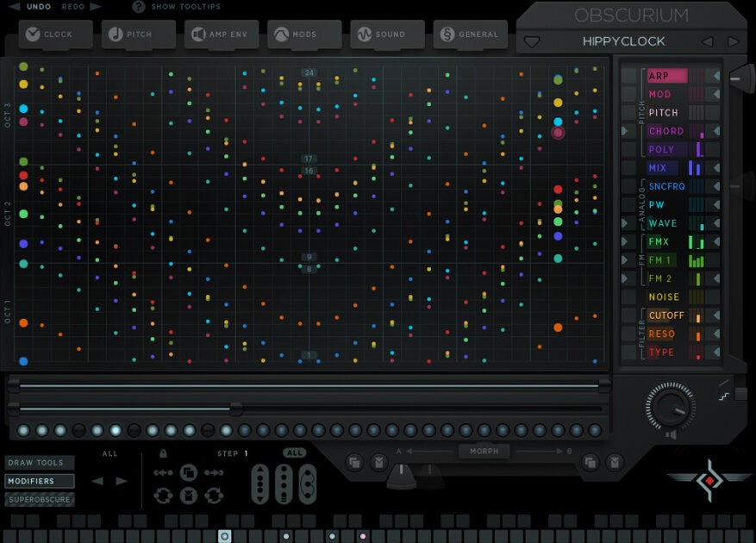
Task: Toggle the last button in the step row
Action: (595, 430)
